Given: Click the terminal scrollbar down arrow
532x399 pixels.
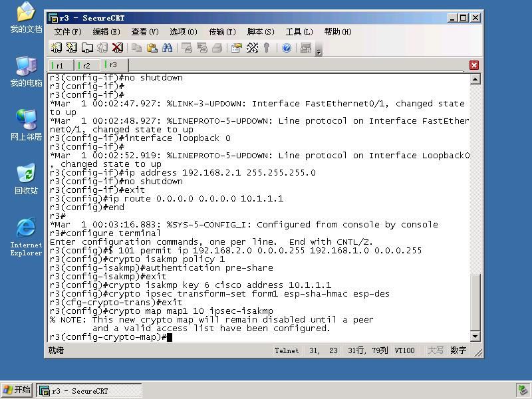Looking at the screenshot, I should pos(475,336).
